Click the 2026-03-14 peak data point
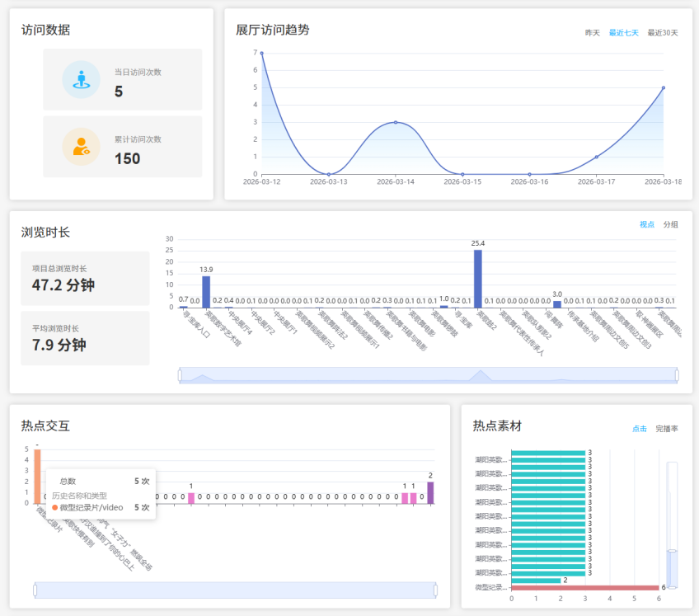699x616 pixels. tap(396, 122)
